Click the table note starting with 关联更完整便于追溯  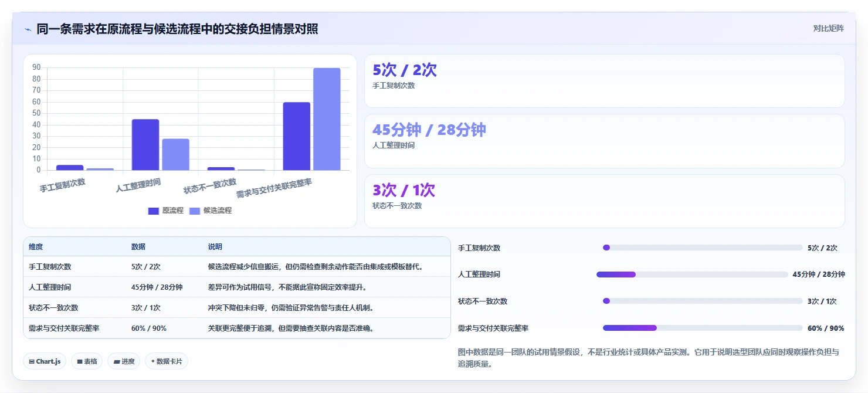291,328
